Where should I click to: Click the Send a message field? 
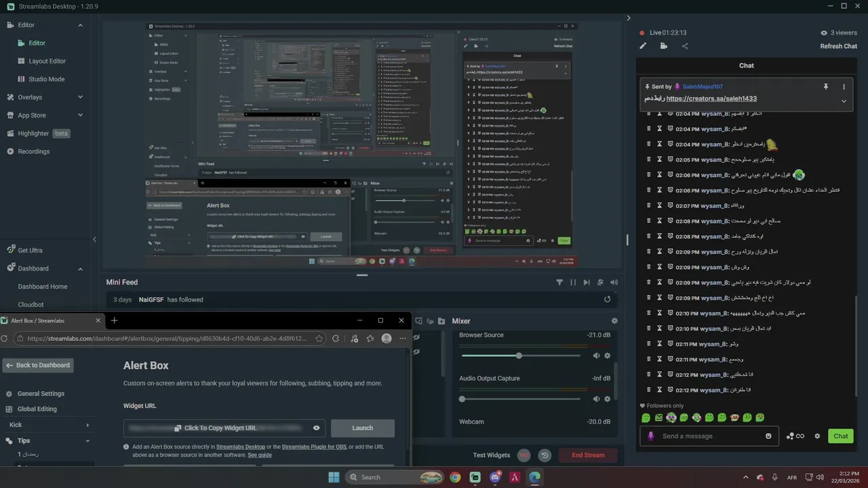[x=710, y=436]
